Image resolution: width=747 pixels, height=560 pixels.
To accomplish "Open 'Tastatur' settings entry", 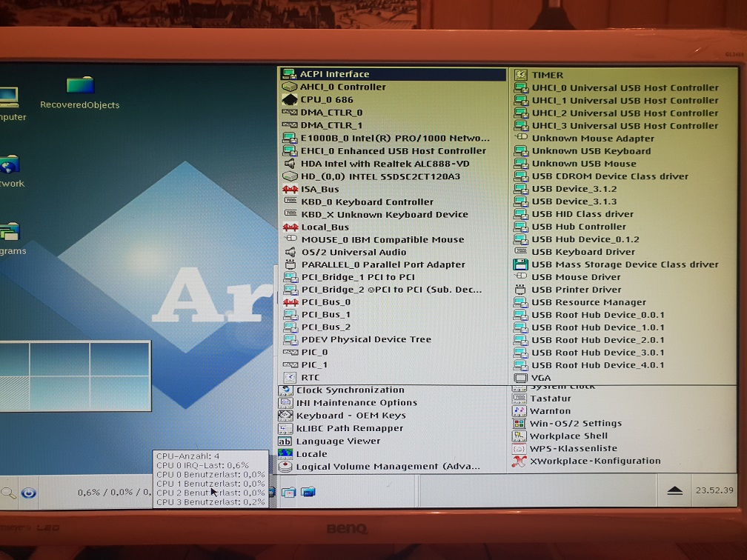I will pos(550,399).
